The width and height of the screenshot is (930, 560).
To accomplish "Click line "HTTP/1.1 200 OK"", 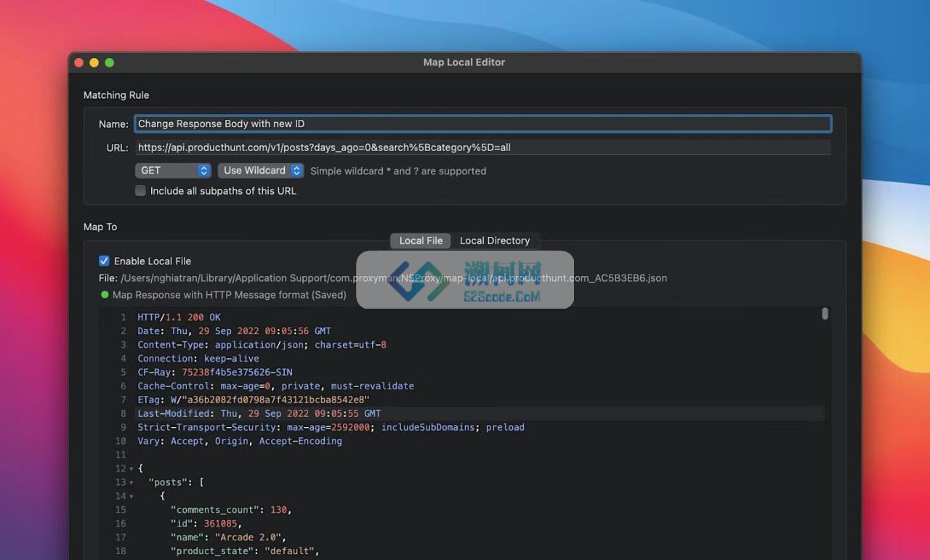I will [x=179, y=317].
